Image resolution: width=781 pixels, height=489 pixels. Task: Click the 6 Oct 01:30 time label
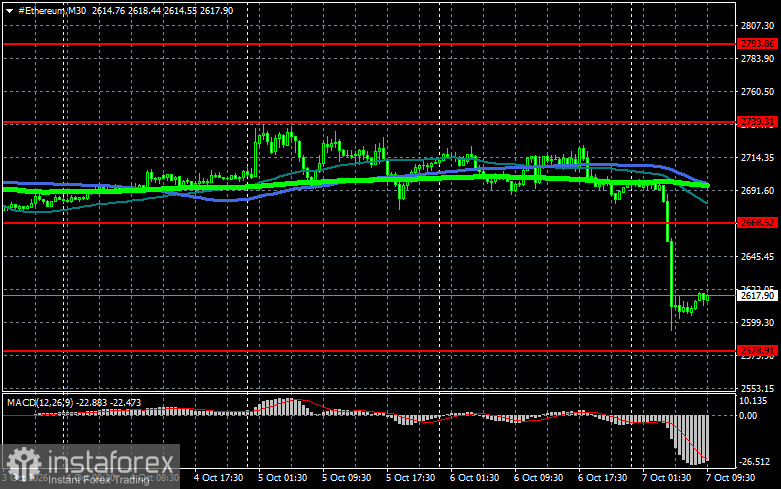[x=474, y=478]
